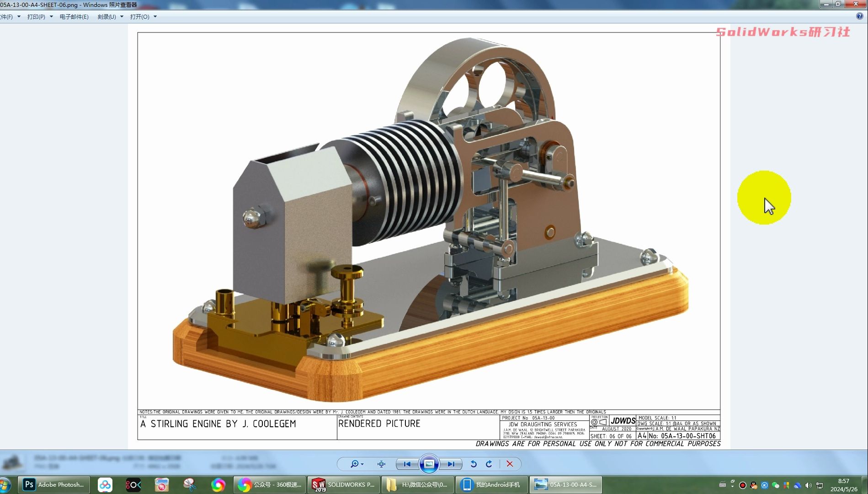Start the slide show with center button

(429, 464)
